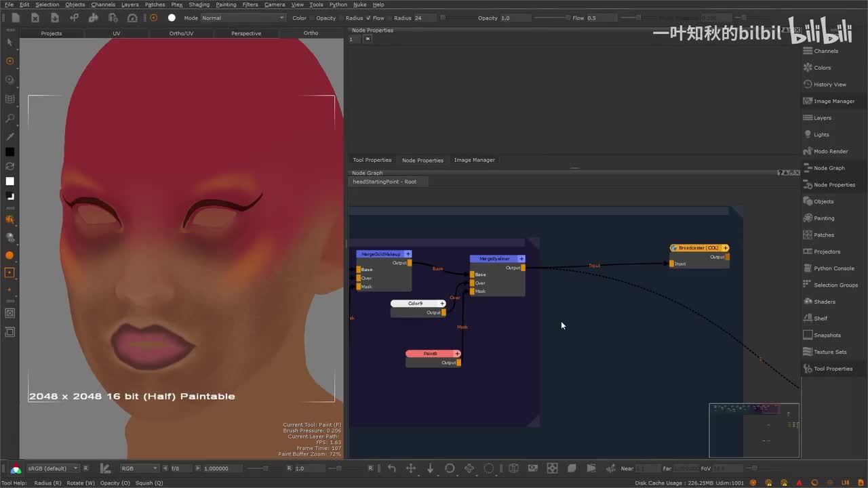868x488 pixels.
Task: Open the Layers palette from right sidebar
Action: 822,118
